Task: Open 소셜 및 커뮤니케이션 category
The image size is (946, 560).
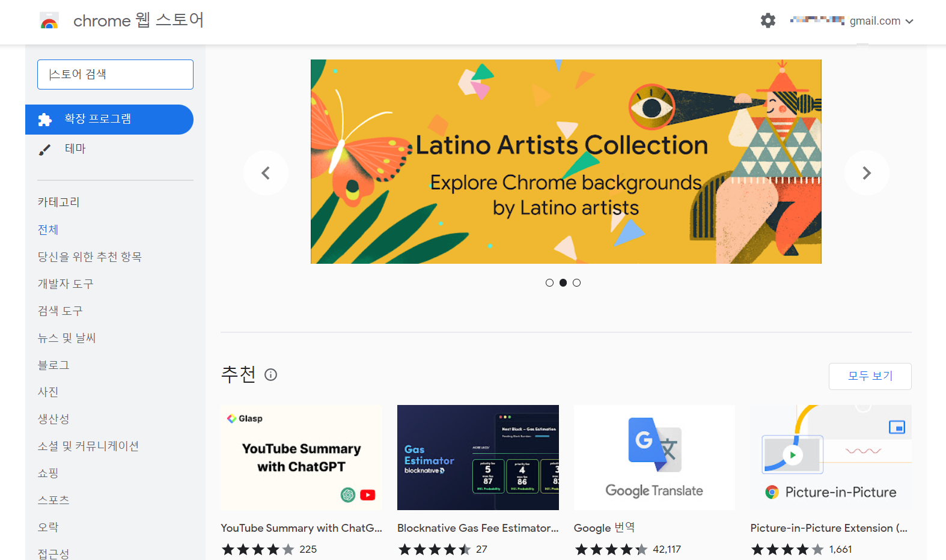Action: 88,446
